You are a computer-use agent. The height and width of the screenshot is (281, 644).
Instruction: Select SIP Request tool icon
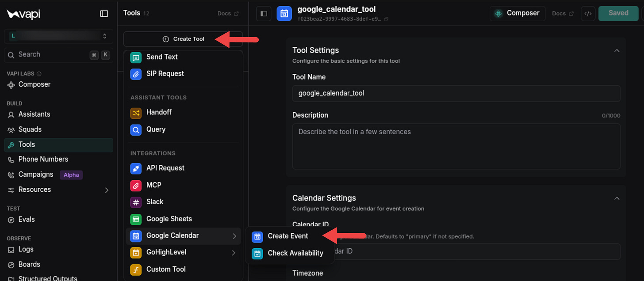point(136,74)
